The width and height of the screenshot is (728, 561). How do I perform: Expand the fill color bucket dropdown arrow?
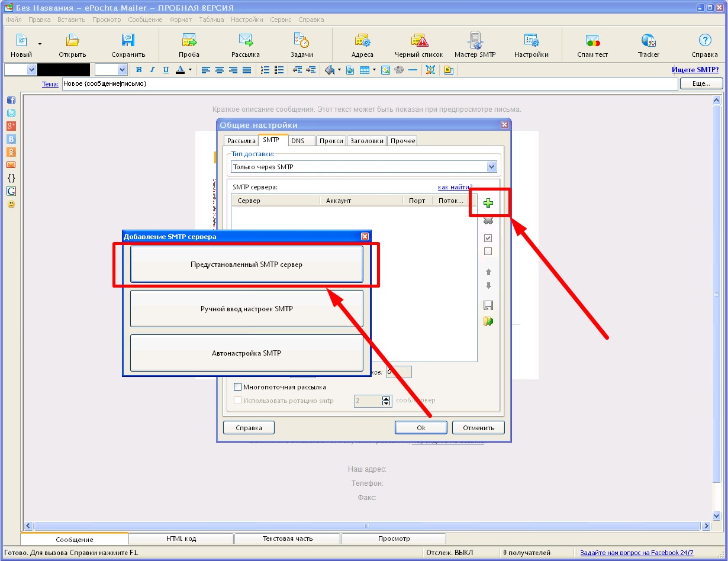click(x=339, y=70)
